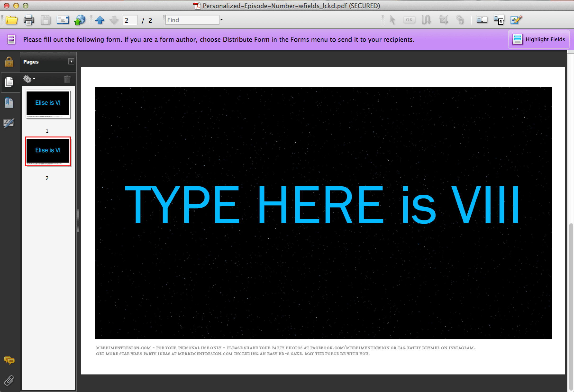Screen dimensions: 574x392
Task: Click the page label 2 under thumbnail
Action: 47,178
